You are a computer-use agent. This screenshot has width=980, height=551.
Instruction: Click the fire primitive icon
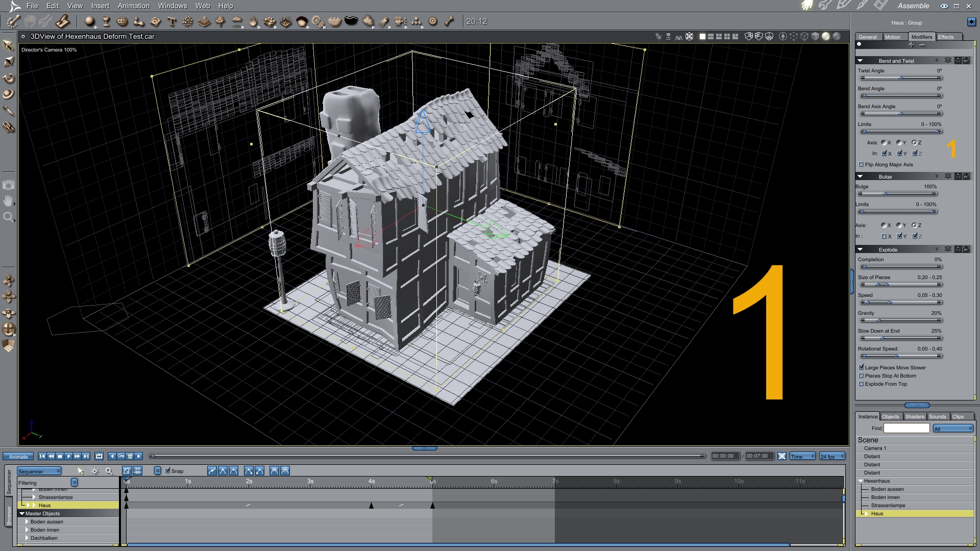(253, 21)
